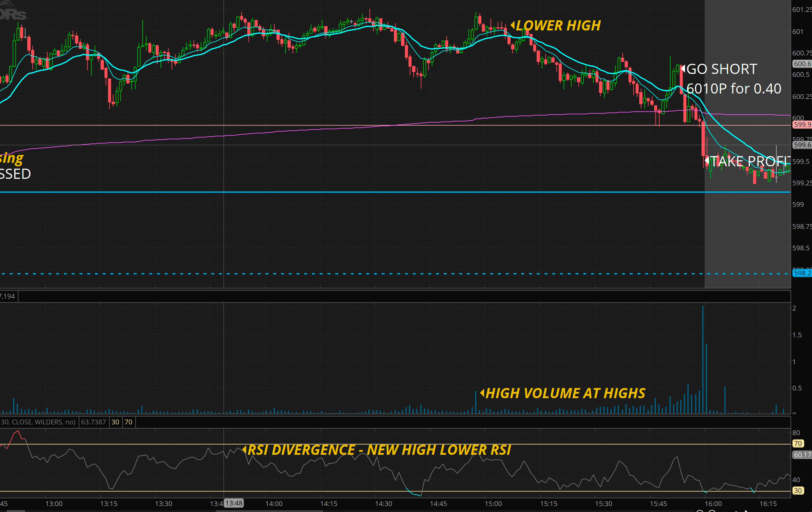Screen dimensions: 812x512
Task: Select the LOWER HIGH text annotation
Action: (x=558, y=26)
